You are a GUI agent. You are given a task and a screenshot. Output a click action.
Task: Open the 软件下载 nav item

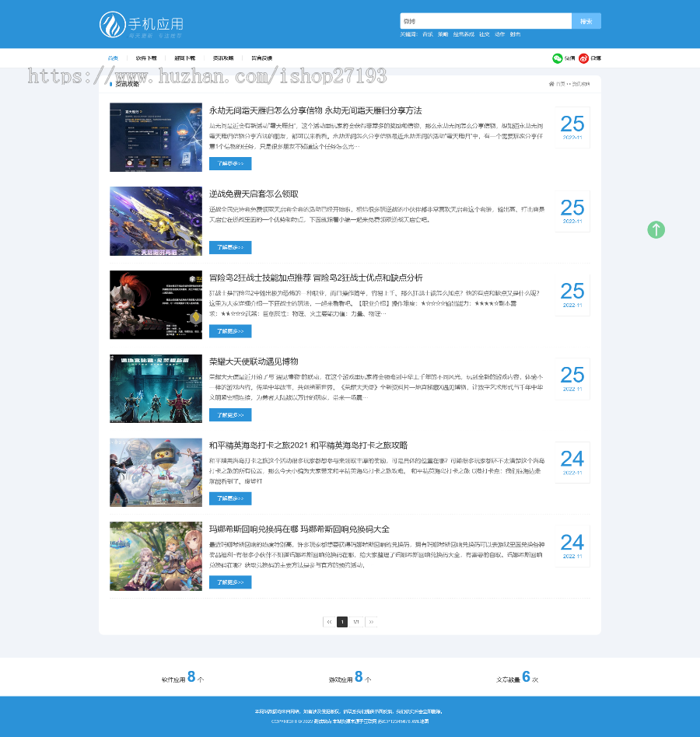click(146, 58)
